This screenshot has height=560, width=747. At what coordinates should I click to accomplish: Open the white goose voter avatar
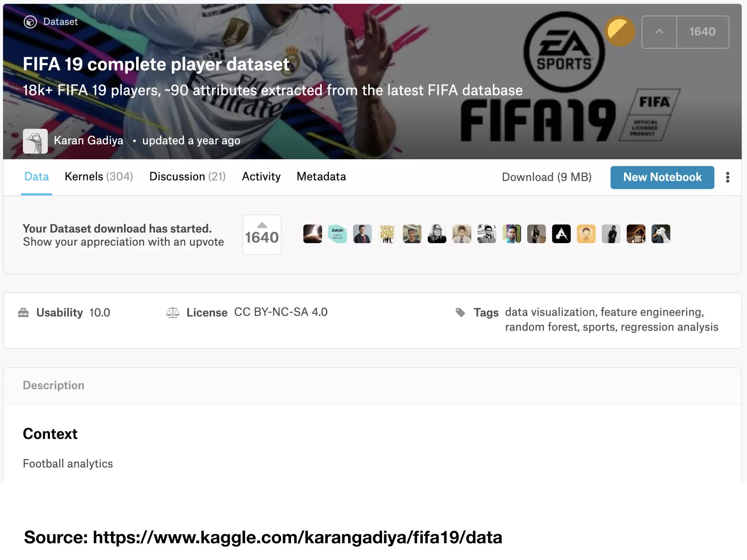pos(661,234)
